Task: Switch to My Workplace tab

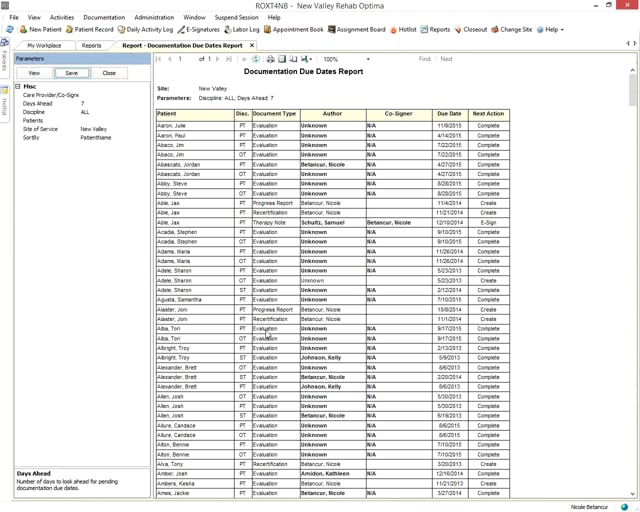Action: pos(44,45)
